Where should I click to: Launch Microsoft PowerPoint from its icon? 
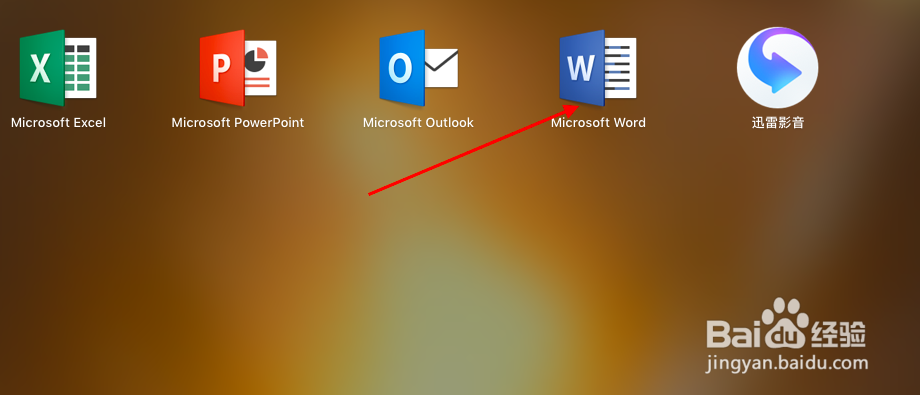(x=238, y=67)
